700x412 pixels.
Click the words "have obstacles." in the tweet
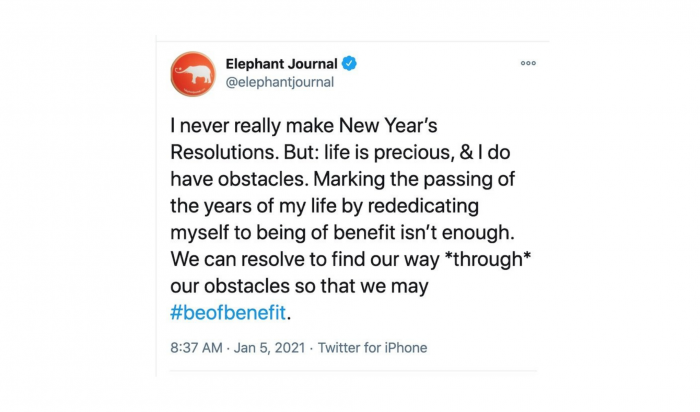point(240,179)
